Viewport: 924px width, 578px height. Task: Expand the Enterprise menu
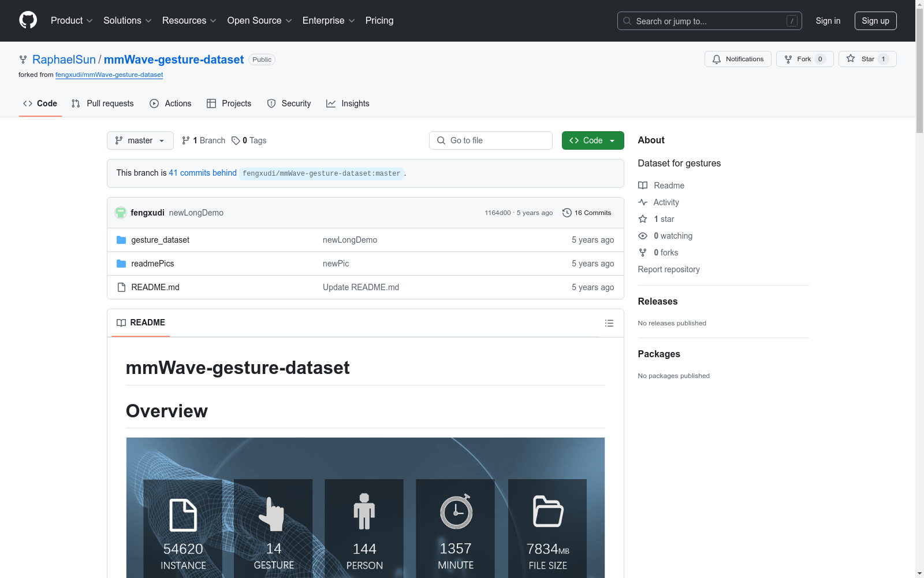coord(329,21)
